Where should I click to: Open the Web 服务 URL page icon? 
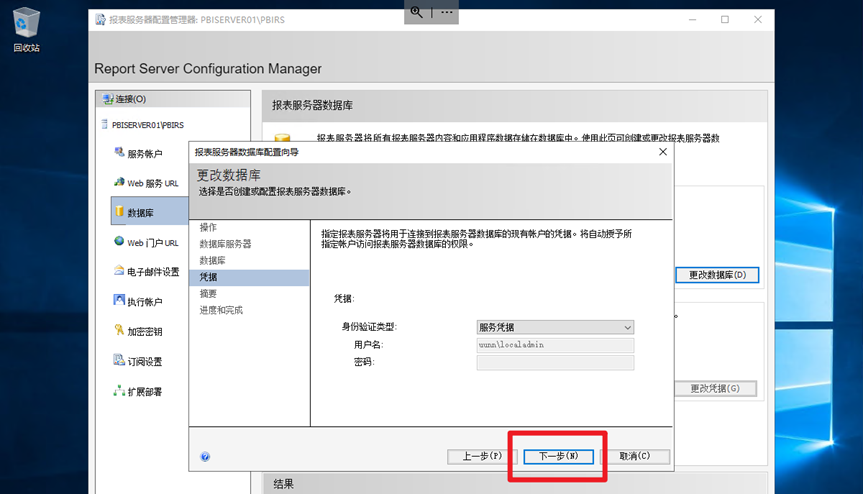click(x=120, y=183)
